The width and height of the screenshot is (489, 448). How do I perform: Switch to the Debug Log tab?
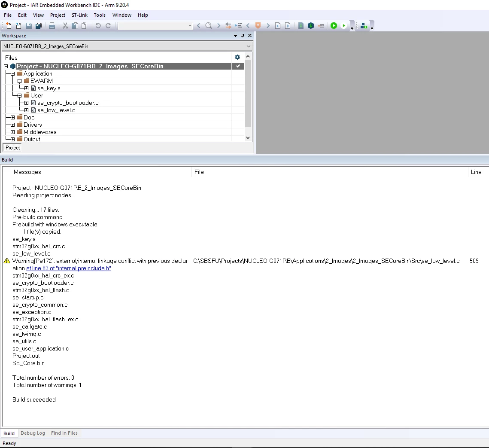pos(33,433)
